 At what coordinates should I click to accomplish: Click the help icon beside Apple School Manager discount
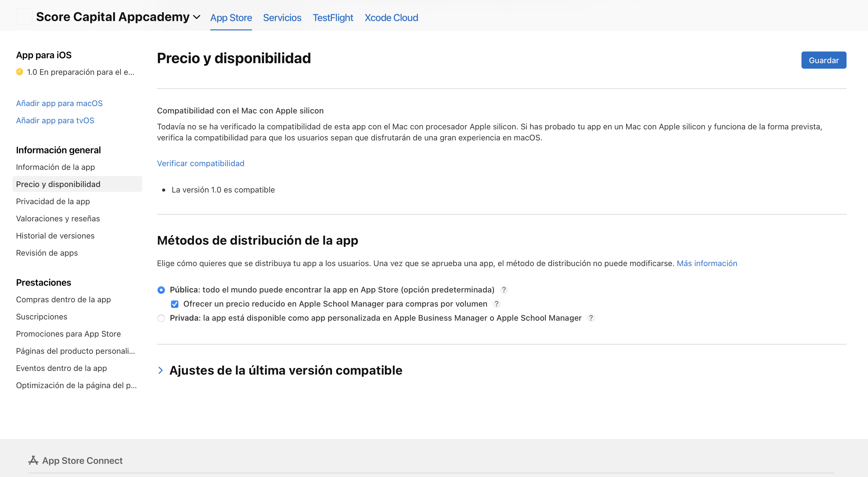(496, 304)
